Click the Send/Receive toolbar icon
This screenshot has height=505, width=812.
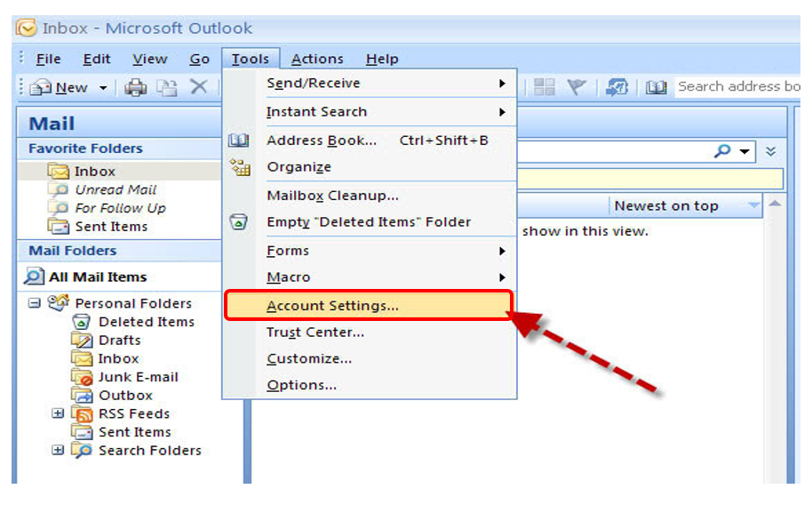(617, 86)
